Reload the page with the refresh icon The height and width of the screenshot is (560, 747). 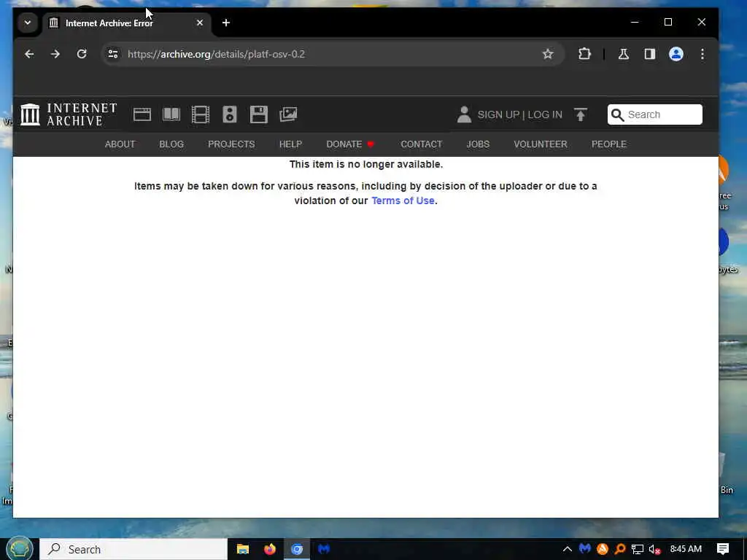click(x=82, y=54)
